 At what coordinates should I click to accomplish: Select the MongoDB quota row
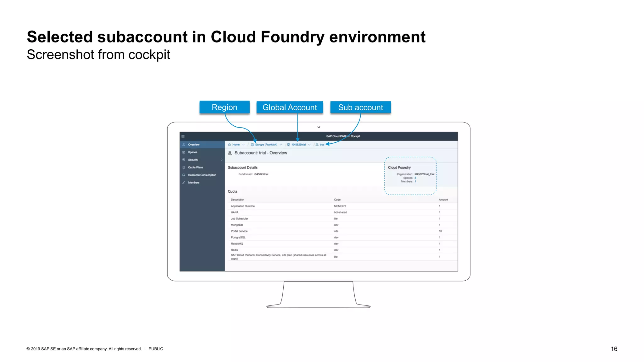pyautogui.click(x=342, y=225)
